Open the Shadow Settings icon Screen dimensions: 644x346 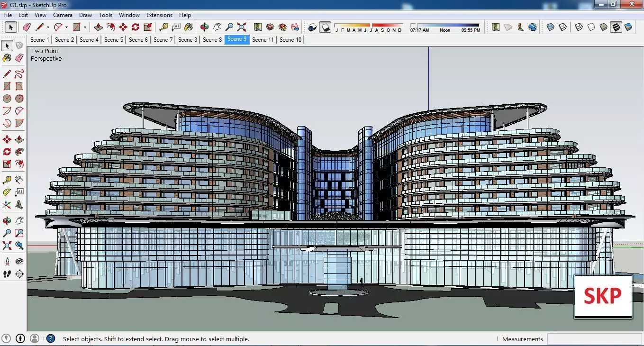(312, 27)
